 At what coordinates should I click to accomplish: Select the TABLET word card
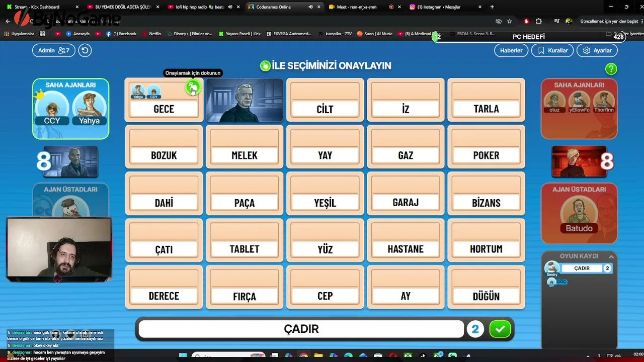[245, 240]
